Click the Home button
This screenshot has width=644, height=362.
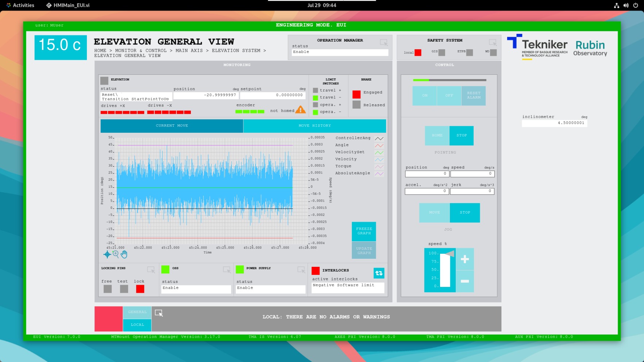coord(437,136)
